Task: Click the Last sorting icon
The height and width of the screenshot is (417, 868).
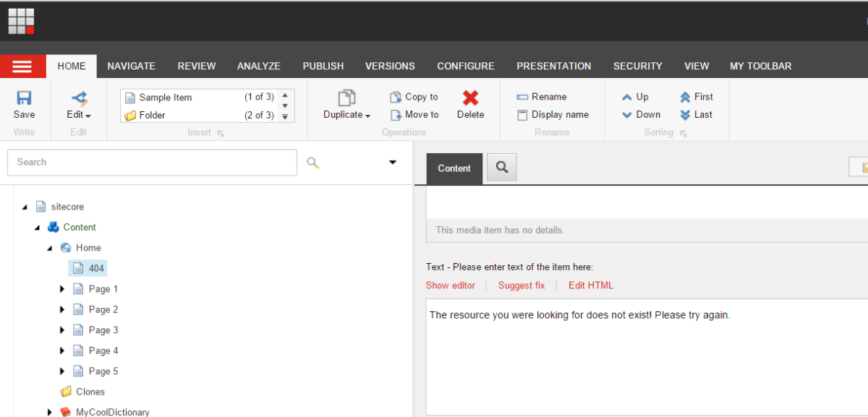Action: coord(685,115)
